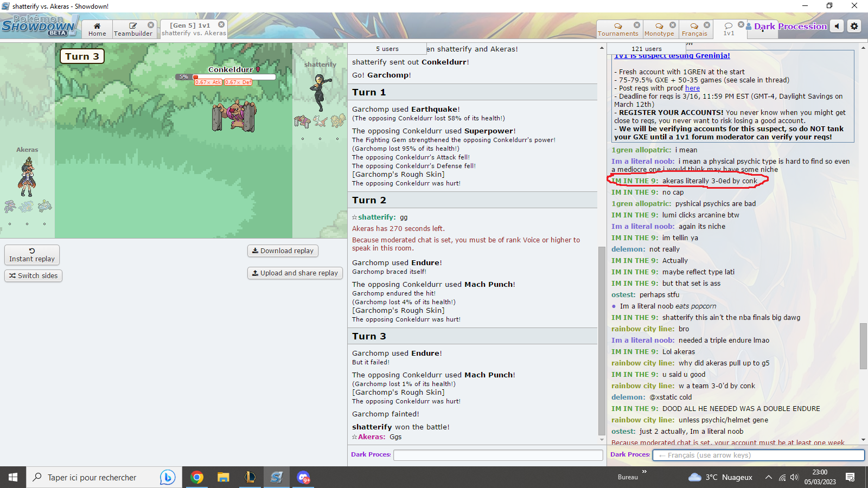
Task: Click the shatterify trainer sprite
Action: (319, 93)
